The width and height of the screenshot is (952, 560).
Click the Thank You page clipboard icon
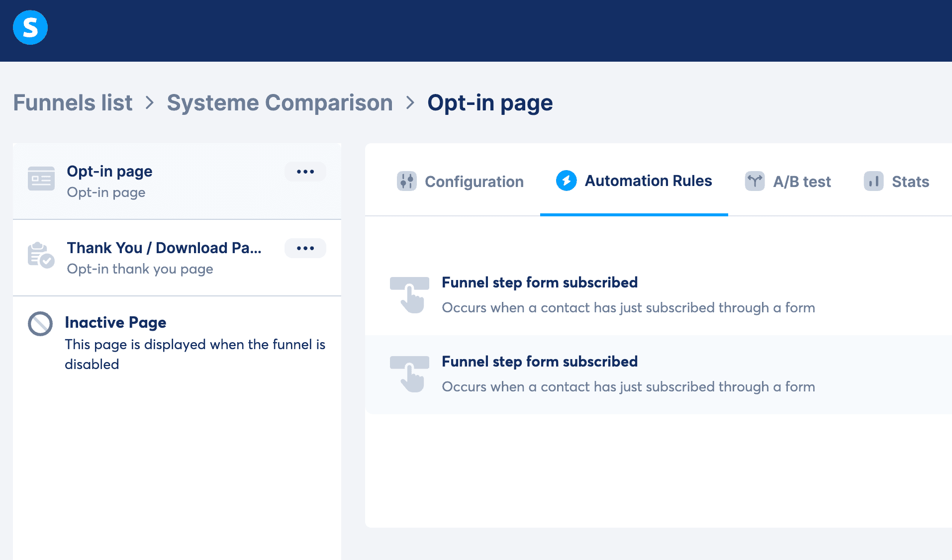(x=41, y=255)
